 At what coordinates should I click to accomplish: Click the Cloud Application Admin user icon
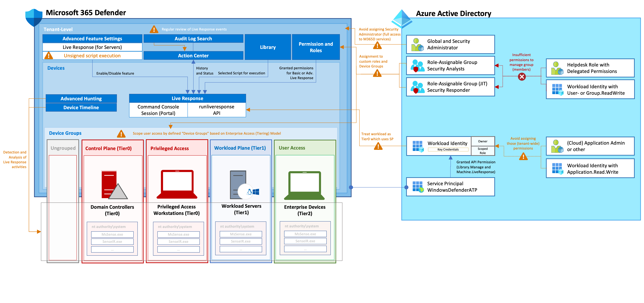pyautogui.click(x=557, y=146)
